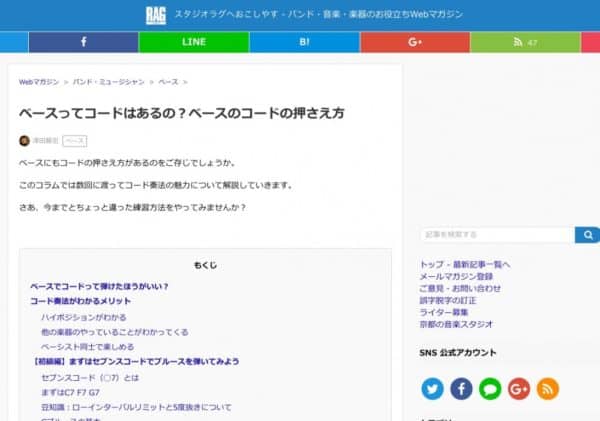Go to バンド・ミュージシャン breadcrumb
Viewport: 600px width, 421px height.
tap(108, 82)
